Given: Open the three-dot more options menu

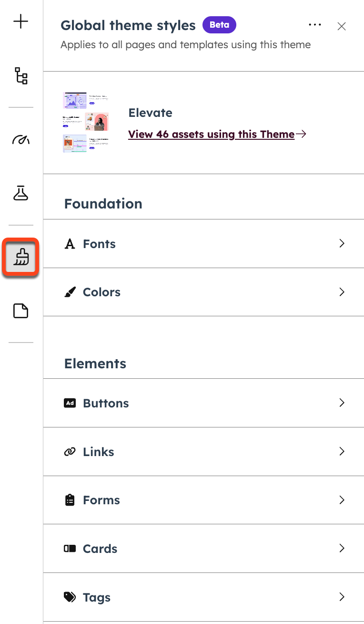Looking at the screenshot, I should pos(315,25).
